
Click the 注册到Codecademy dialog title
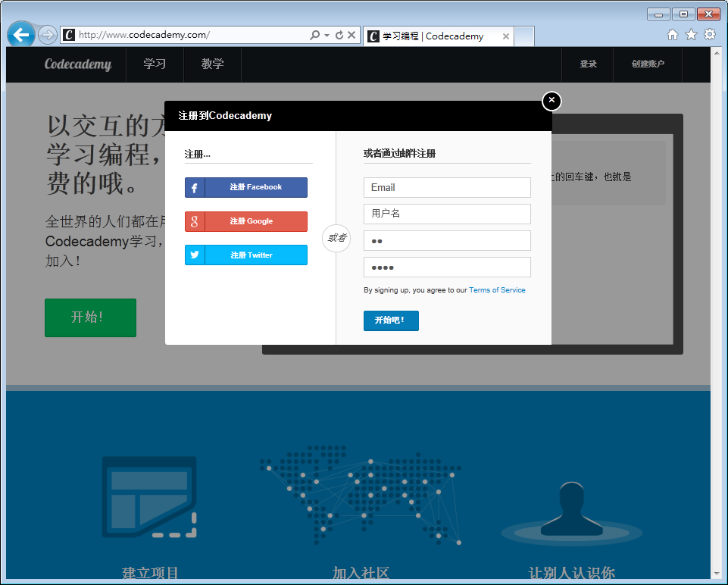(225, 116)
